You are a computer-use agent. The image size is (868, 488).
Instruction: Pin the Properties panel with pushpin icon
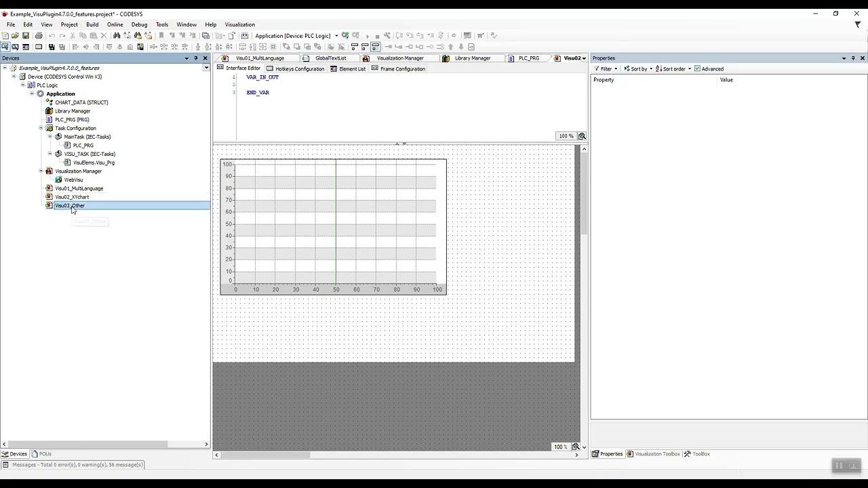pyautogui.click(x=853, y=58)
